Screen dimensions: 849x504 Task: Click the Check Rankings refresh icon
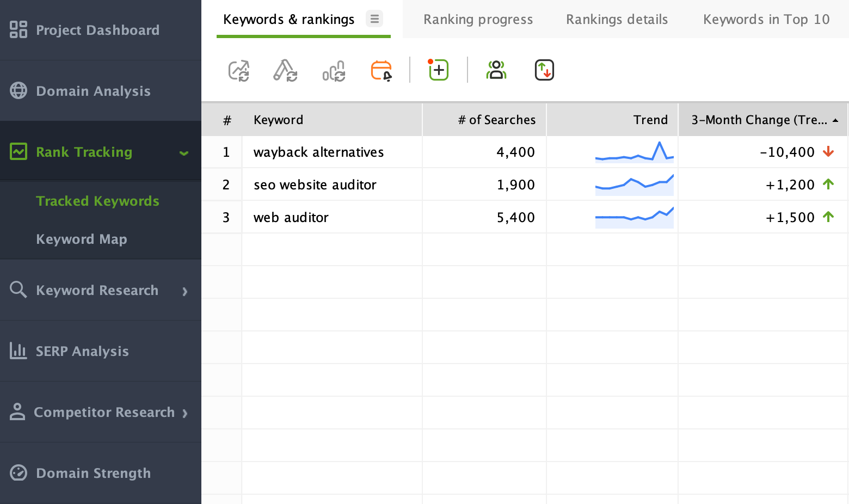pos(239,71)
